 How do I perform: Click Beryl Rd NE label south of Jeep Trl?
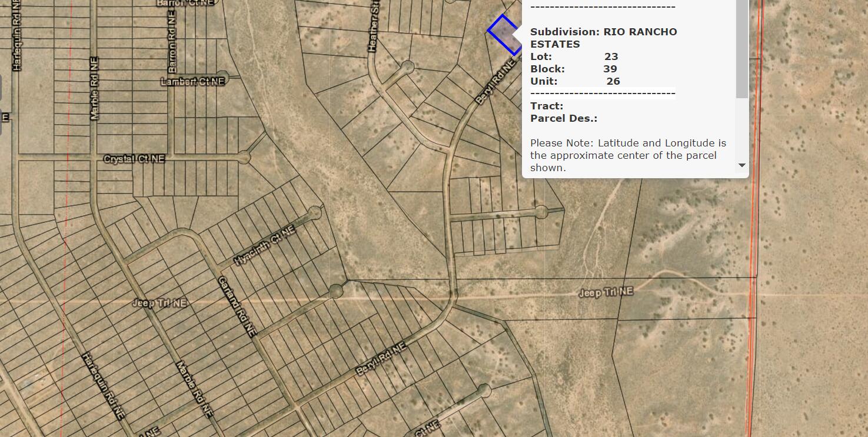point(381,360)
